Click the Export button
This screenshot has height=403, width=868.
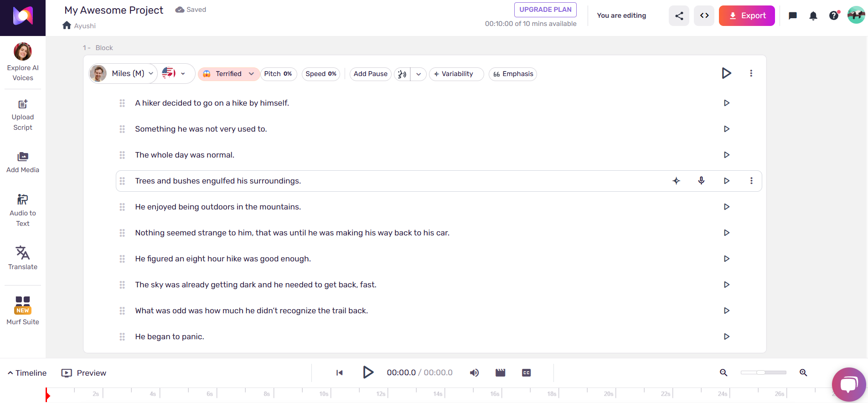(x=747, y=15)
